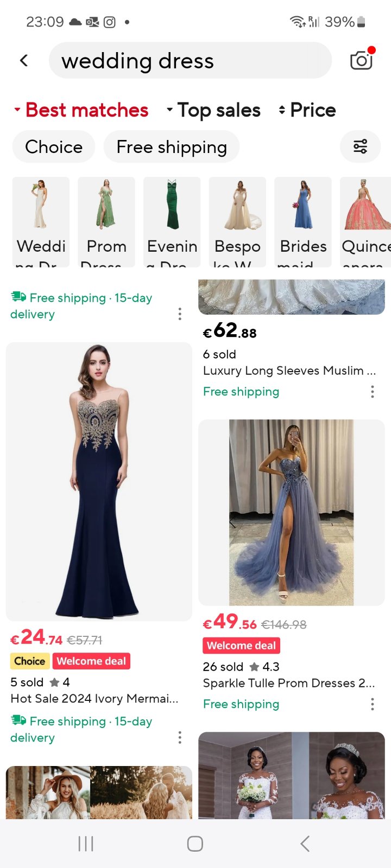Expand the Top sales sort dropdown

point(213,110)
